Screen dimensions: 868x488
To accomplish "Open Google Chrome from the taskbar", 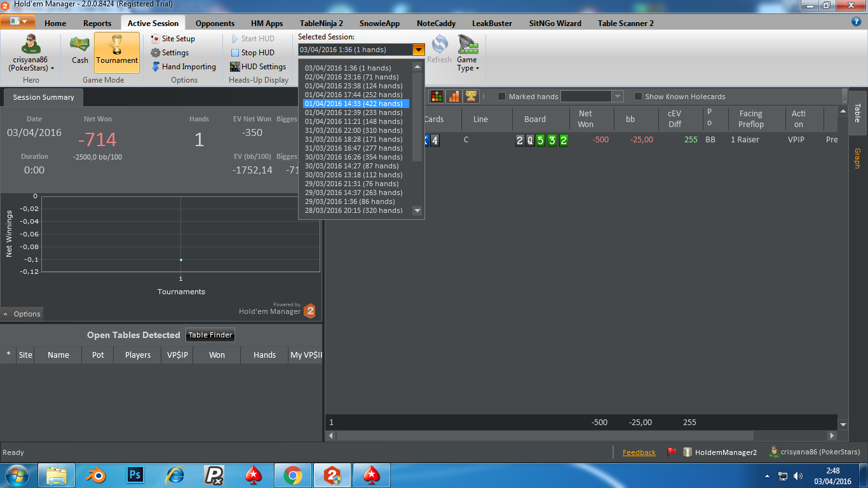I will pyautogui.click(x=292, y=475).
